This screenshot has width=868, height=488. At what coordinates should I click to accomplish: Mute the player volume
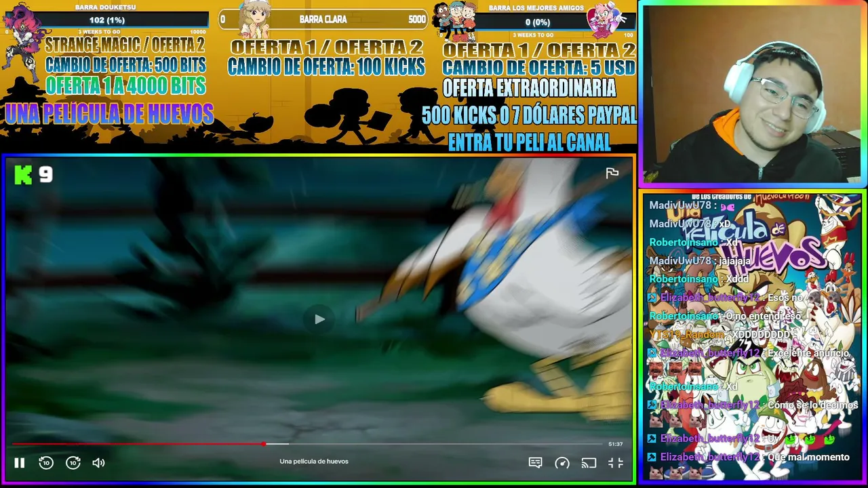[99, 463]
